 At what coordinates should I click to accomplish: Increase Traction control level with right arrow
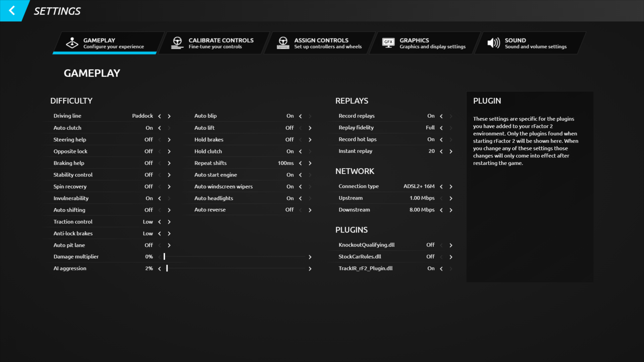click(169, 222)
